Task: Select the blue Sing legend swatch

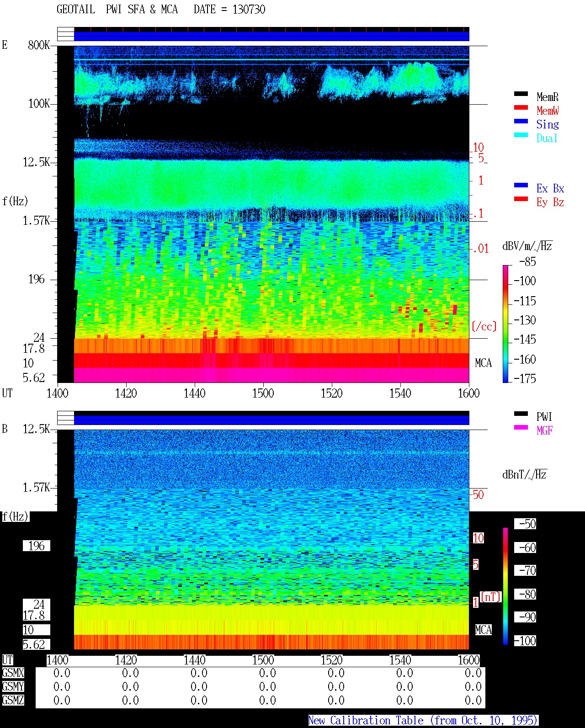Action: 521,122
